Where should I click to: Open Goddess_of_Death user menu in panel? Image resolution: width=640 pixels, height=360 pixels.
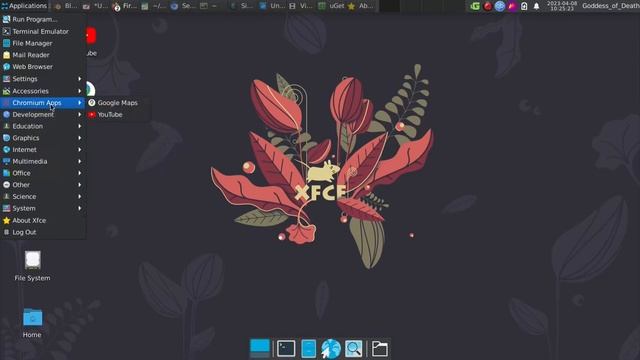611,6
